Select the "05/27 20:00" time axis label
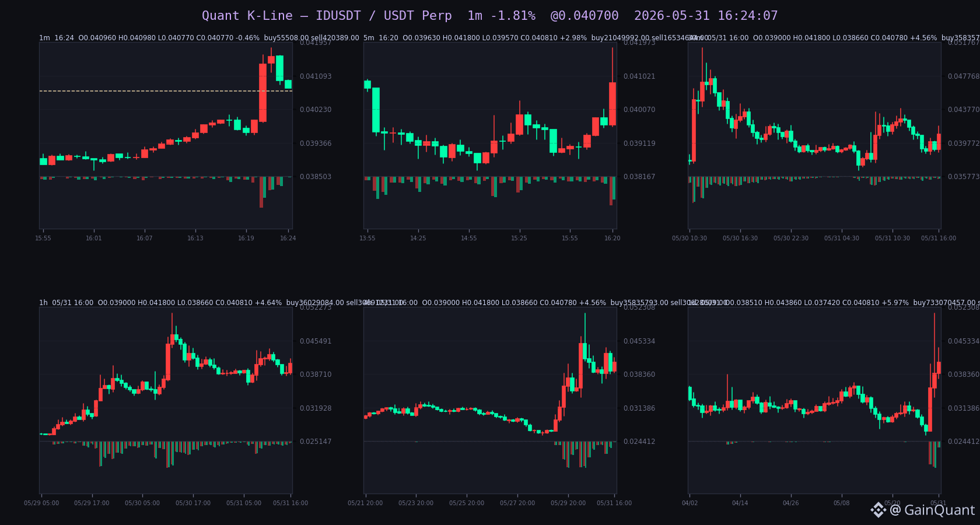 click(517, 503)
